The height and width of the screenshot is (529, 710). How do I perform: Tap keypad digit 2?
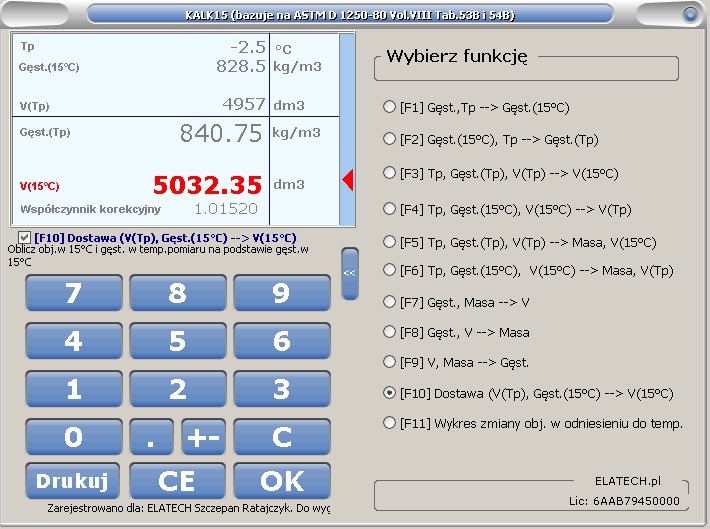click(x=178, y=389)
